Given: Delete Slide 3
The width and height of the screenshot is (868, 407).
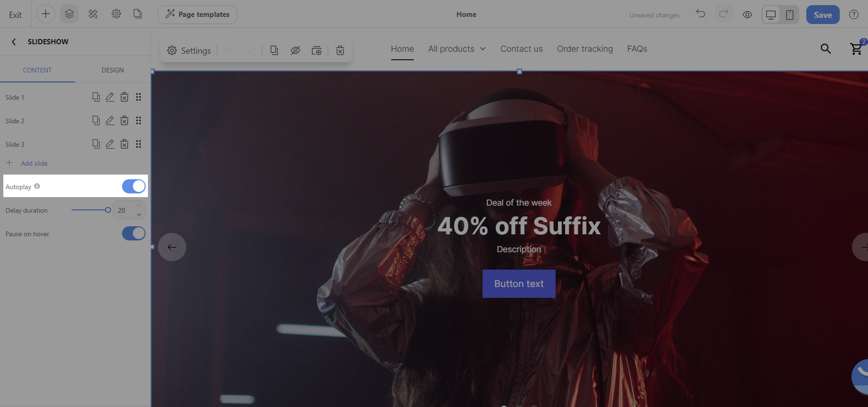Looking at the screenshot, I should (124, 144).
